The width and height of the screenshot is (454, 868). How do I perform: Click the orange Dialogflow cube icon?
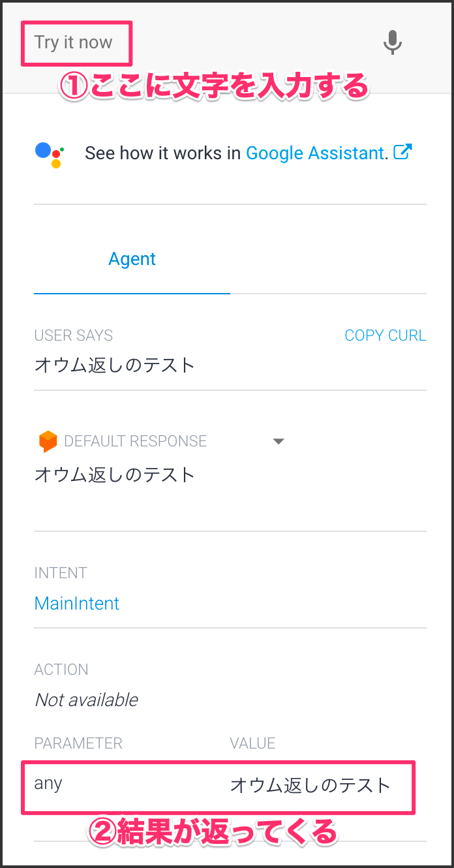(48, 441)
